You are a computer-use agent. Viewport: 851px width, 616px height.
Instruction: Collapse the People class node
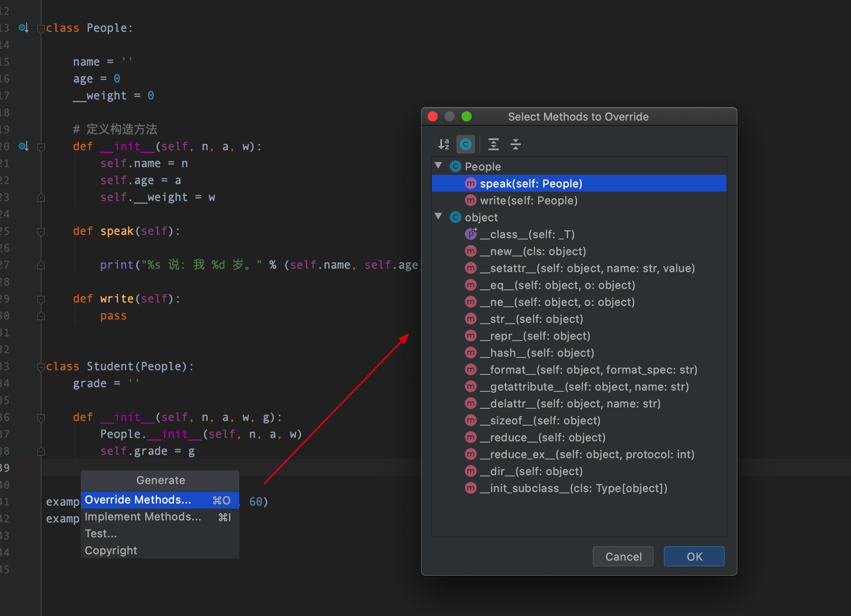click(x=439, y=166)
